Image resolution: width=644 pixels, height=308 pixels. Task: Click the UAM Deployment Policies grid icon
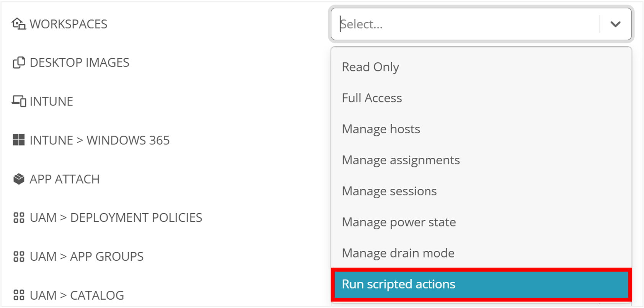(19, 217)
